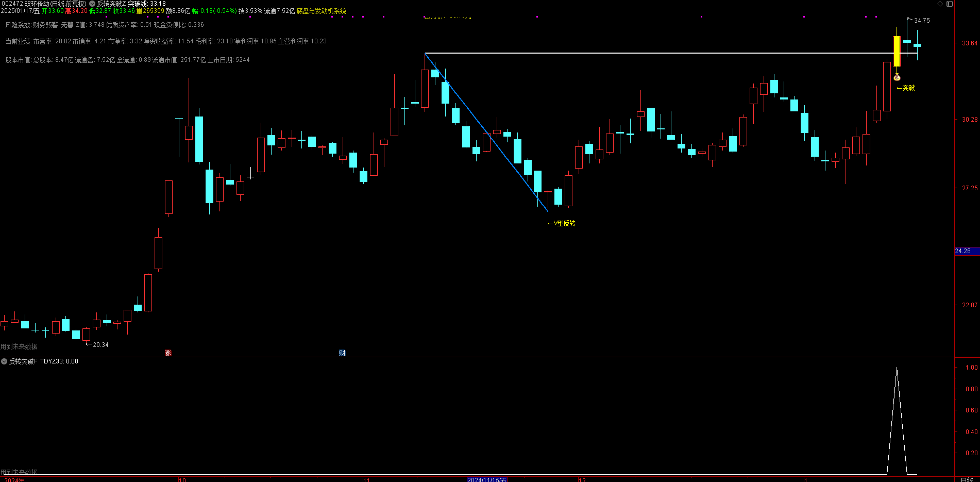
Task: Click the highlighted 2024/11/15 date on time axis
Action: [x=487, y=479]
